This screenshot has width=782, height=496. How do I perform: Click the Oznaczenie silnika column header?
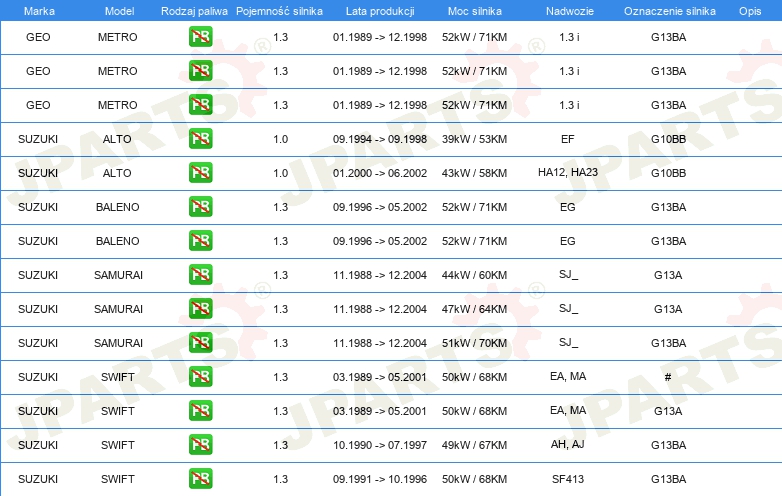point(669,10)
